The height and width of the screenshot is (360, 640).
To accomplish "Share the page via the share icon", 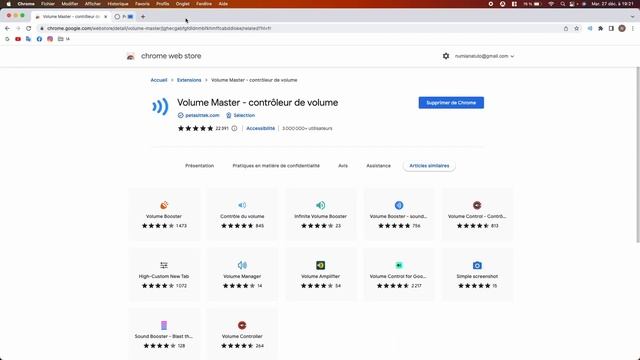I will pos(566,28).
